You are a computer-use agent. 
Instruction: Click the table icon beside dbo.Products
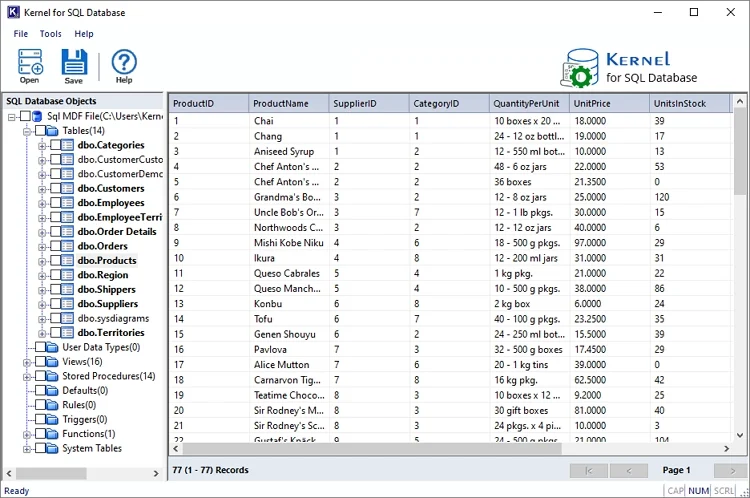68,260
